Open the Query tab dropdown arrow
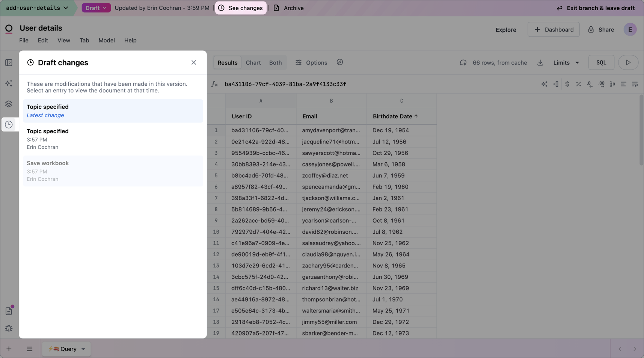This screenshot has height=358, width=644. 83,349
